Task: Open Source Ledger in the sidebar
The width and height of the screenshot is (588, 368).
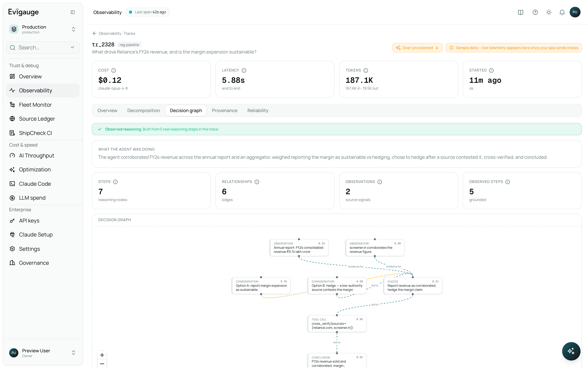Action: 43,119
